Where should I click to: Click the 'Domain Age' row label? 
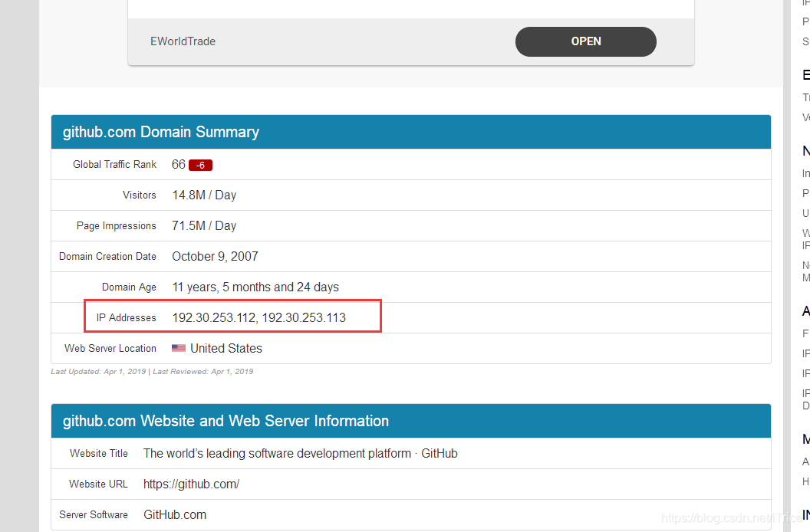[129, 287]
